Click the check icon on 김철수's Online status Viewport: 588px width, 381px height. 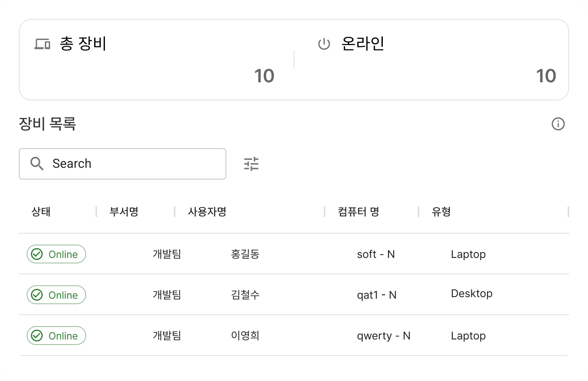click(x=36, y=295)
